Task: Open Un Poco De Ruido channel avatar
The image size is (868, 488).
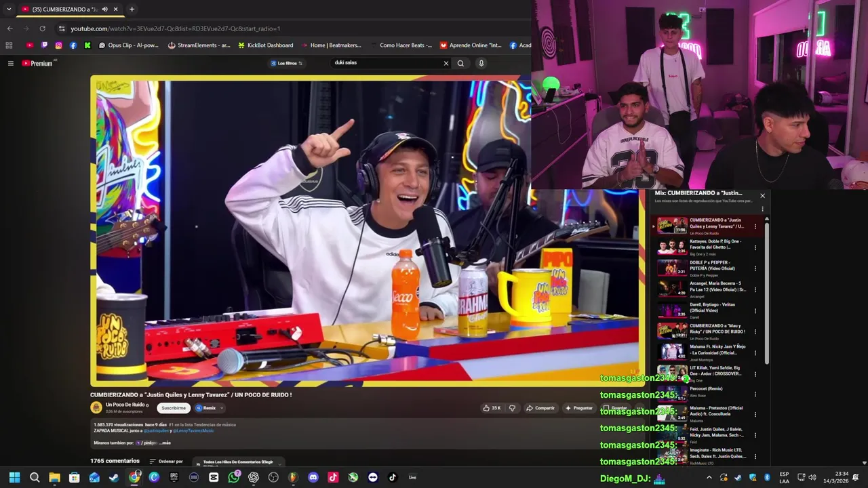Action: click(96, 407)
